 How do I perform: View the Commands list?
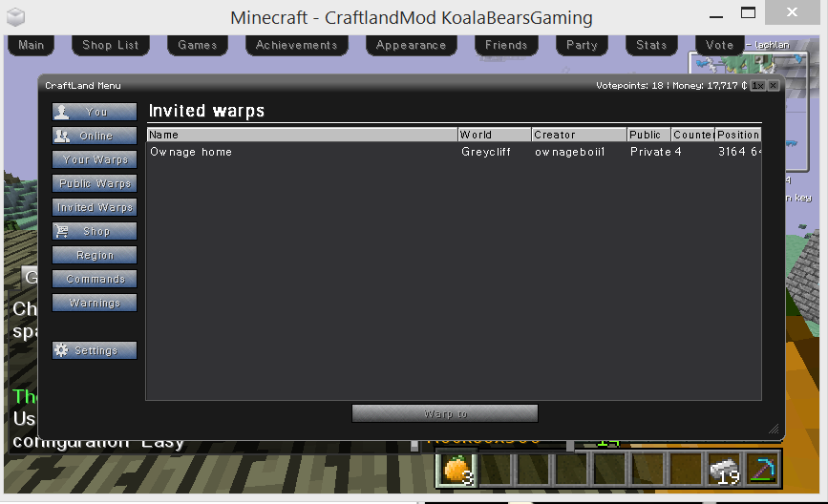pyautogui.click(x=95, y=279)
